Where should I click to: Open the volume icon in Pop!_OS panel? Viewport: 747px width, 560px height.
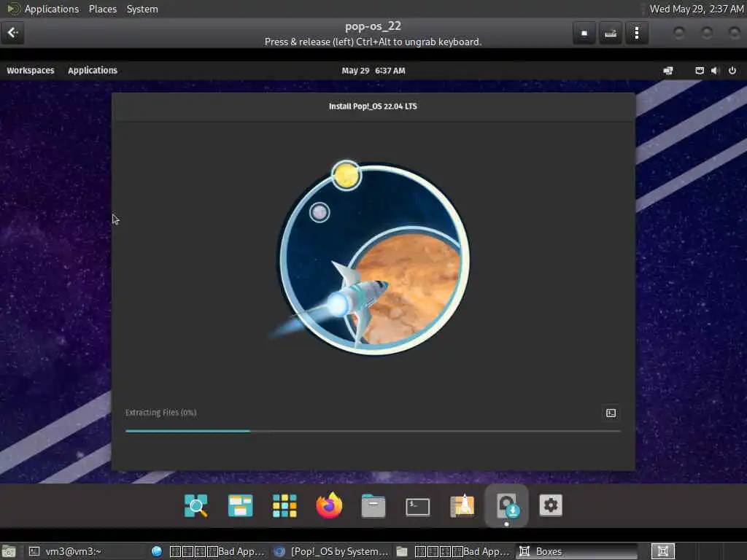pos(714,71)
